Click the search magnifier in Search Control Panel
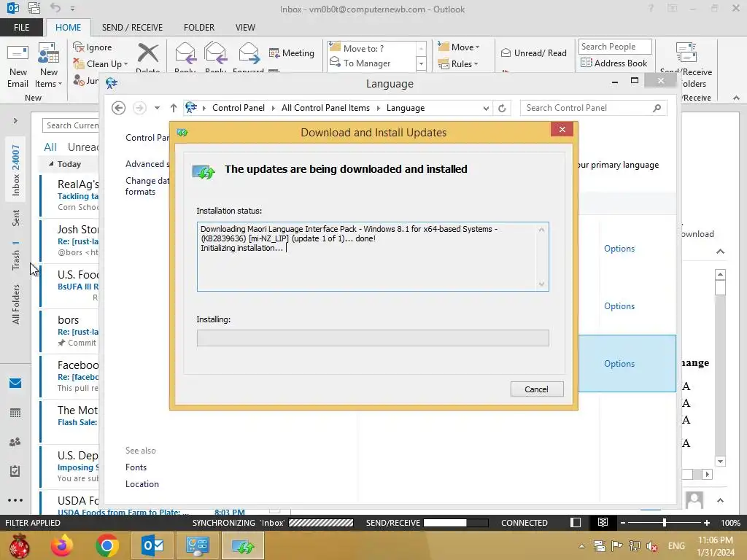 click(x=657, y=108)
